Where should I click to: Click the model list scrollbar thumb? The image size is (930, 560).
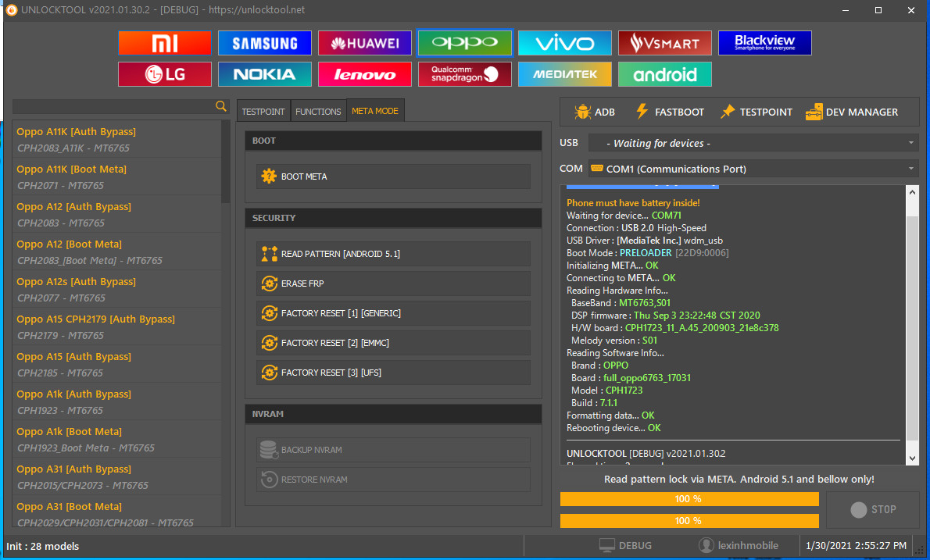coord(225,162)
